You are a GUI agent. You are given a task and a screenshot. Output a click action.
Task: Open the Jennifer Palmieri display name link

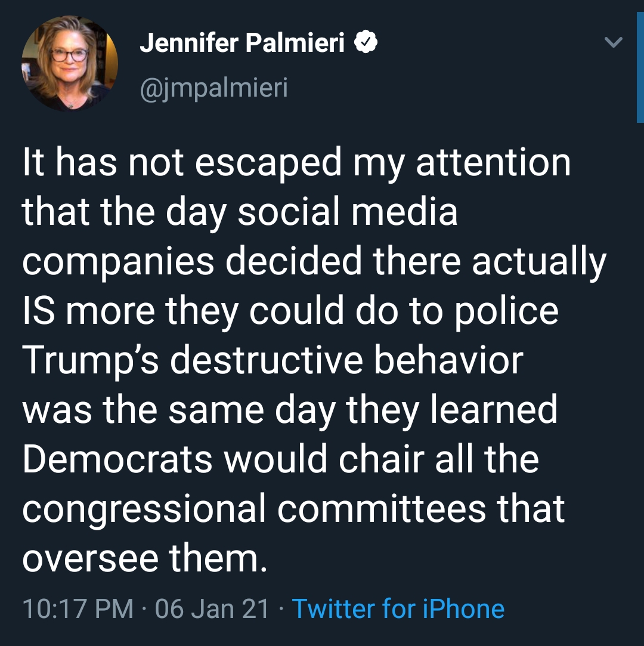[x=241, y=42]
